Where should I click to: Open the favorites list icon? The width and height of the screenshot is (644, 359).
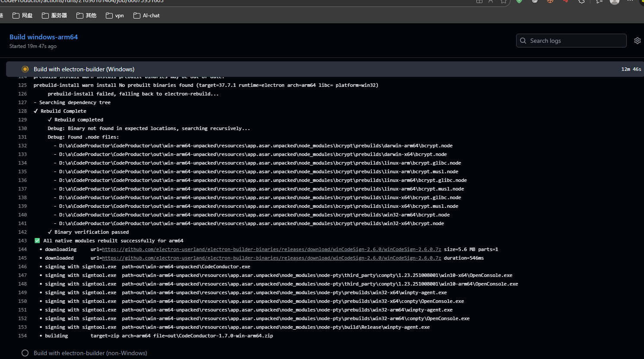[599, 2]
